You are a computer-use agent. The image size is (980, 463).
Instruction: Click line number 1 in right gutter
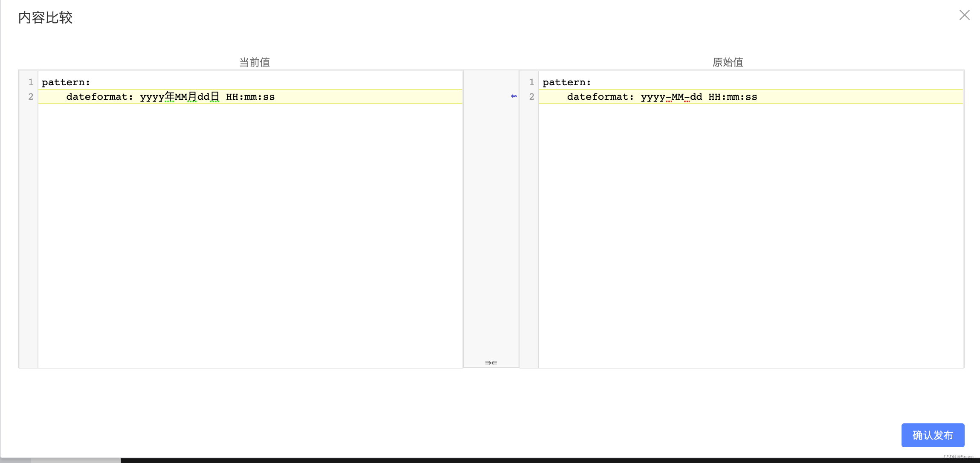coord(531,82)
